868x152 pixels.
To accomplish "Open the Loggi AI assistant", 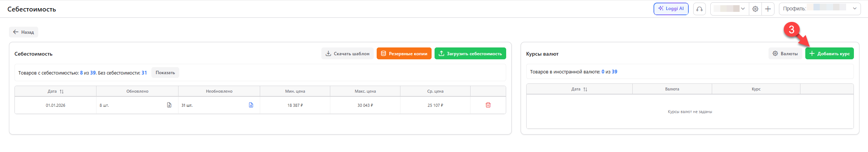I will [671, 9].
